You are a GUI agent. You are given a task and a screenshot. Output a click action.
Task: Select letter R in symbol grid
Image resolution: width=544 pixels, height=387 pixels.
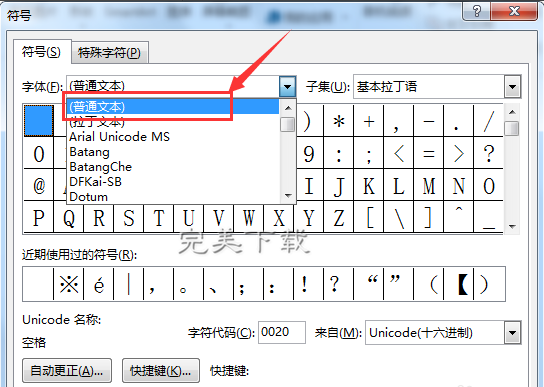click(99, 217)
